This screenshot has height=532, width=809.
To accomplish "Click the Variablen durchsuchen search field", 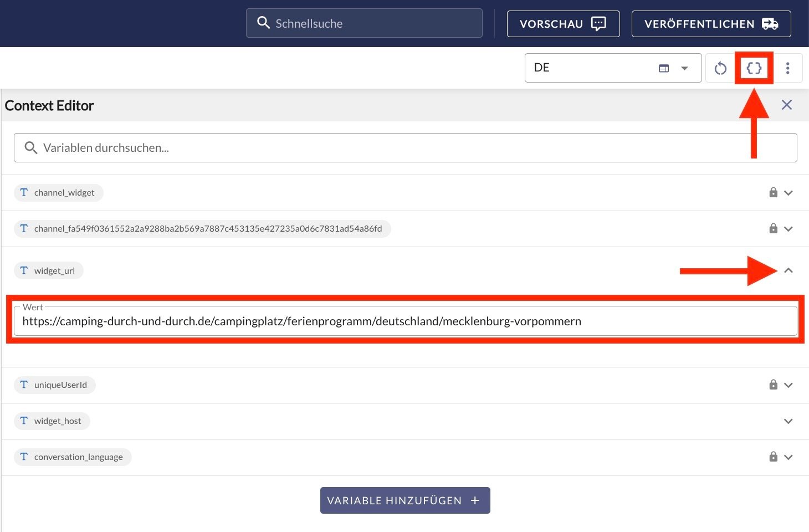I will [x=405, y=148].
